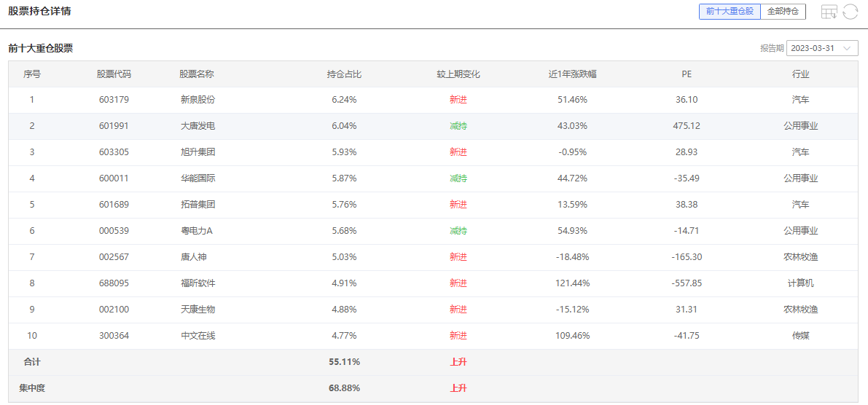Click 汽车 industry in 新泉股份 row

tap(800, 100)
